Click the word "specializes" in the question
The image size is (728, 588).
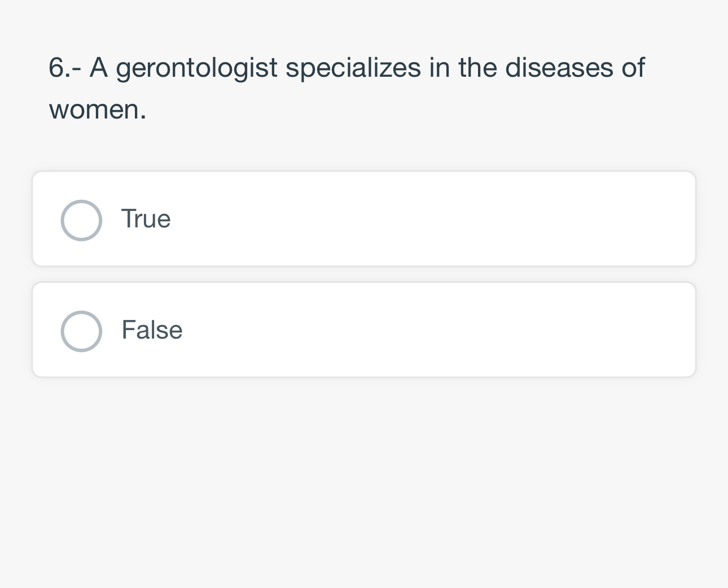coord(353,68)
